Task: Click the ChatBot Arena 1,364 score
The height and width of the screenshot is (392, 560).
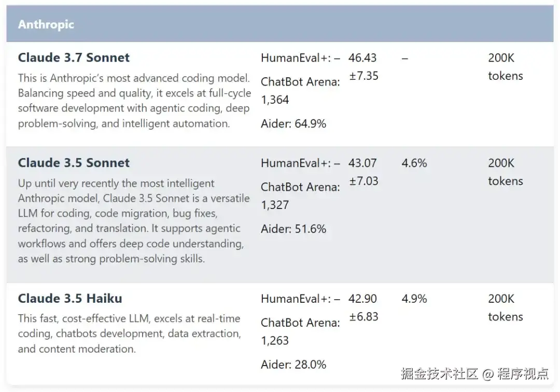Action: 300,90
